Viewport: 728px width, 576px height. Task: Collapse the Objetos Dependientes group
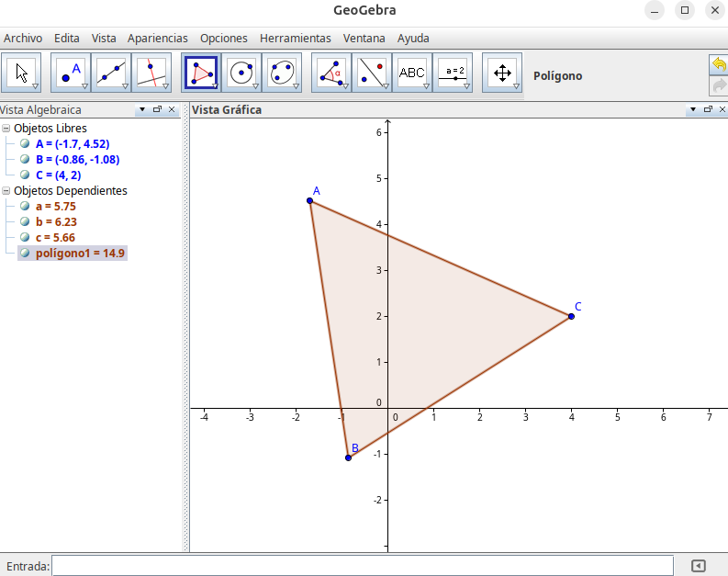[x=6, y=191]
